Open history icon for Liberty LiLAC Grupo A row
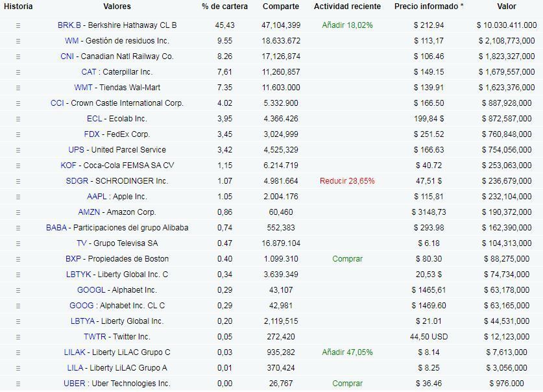 (18, 369)
